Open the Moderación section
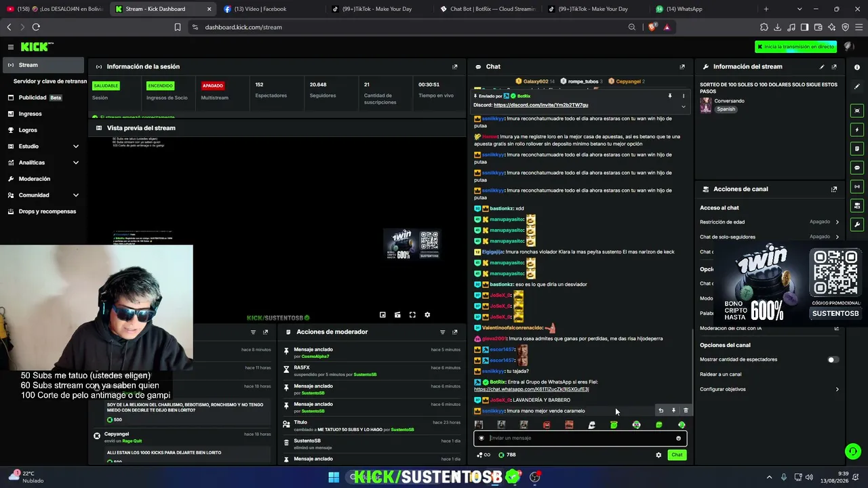 [x=43, y=179]
